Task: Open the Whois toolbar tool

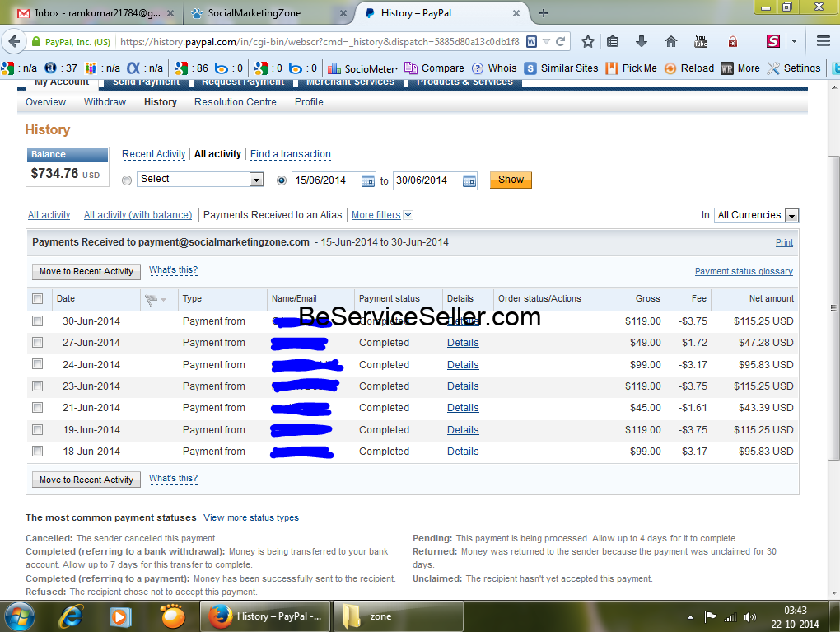Action: click(494, 68)
